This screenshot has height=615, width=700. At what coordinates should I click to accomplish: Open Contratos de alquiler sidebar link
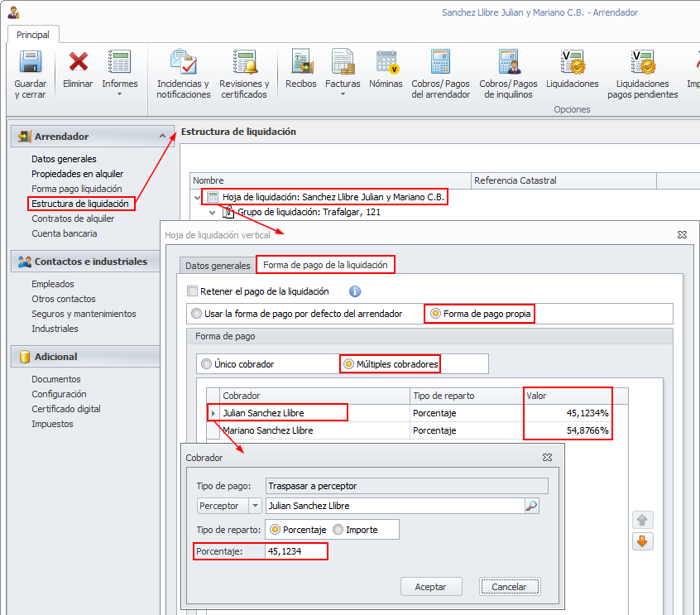pos(73,219)
